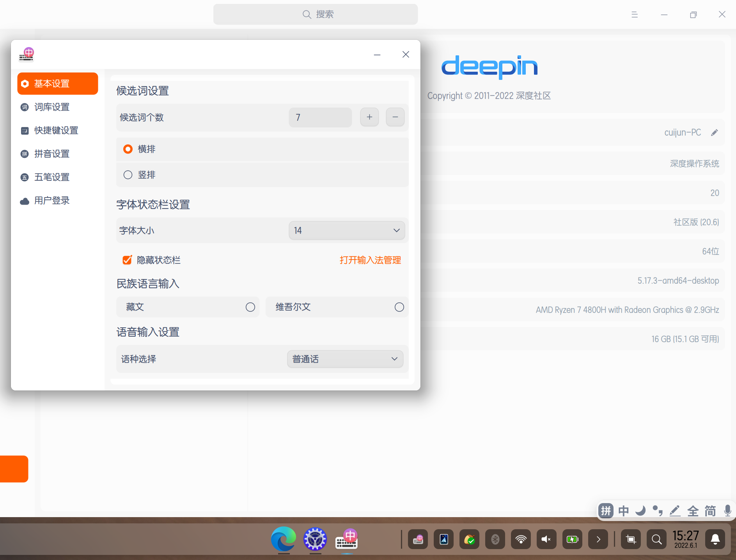Open the blue stamp tray icon
736x560 pixels.
click(x=443, y=539)
